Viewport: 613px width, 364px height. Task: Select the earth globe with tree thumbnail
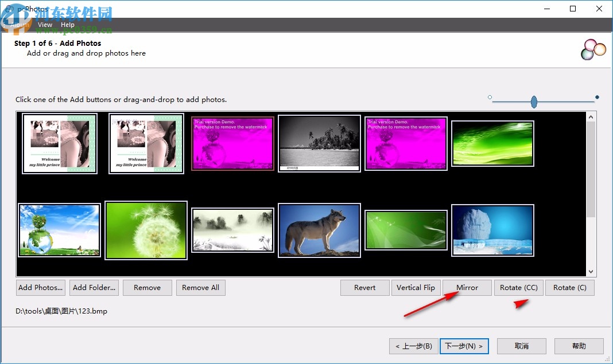60,230
